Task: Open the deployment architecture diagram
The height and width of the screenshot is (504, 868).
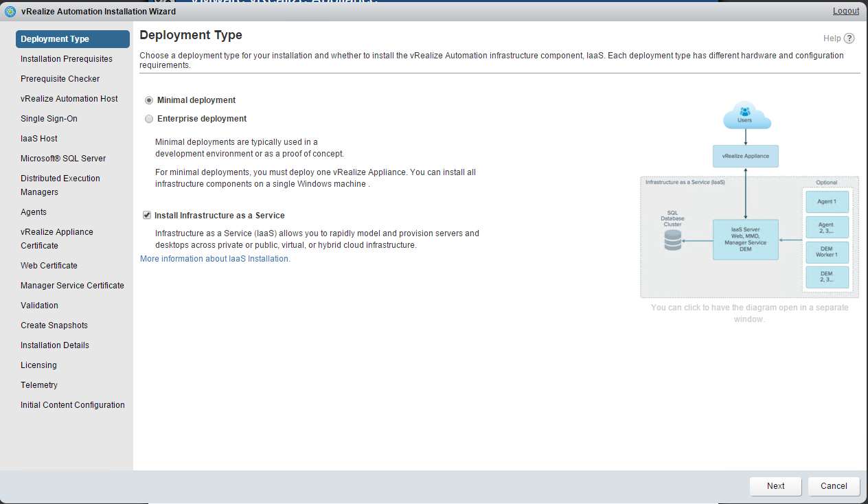Action: coord(749,198)
